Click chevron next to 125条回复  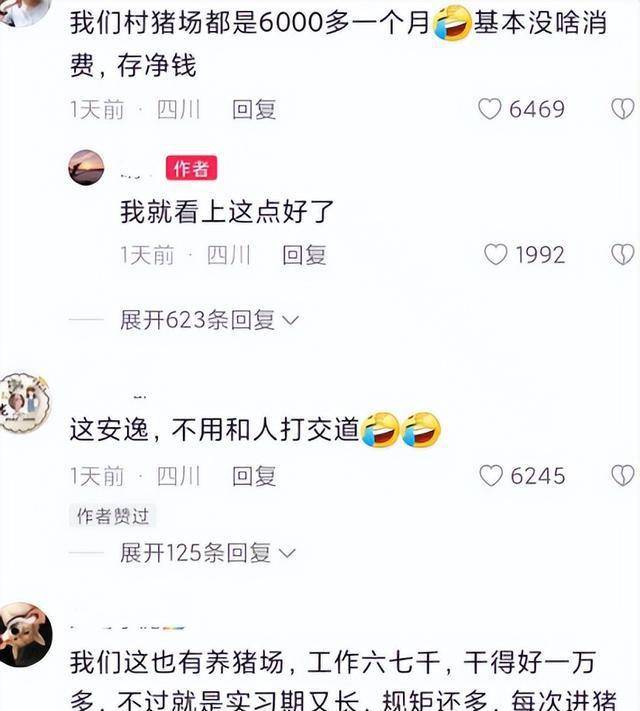(287, 554)
